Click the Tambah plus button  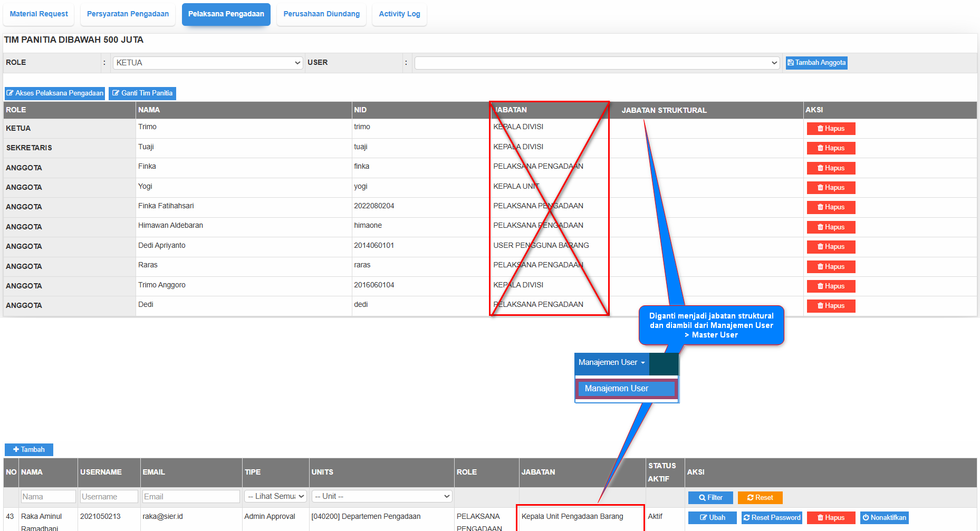pyautogui.click(x=29, y=450)
